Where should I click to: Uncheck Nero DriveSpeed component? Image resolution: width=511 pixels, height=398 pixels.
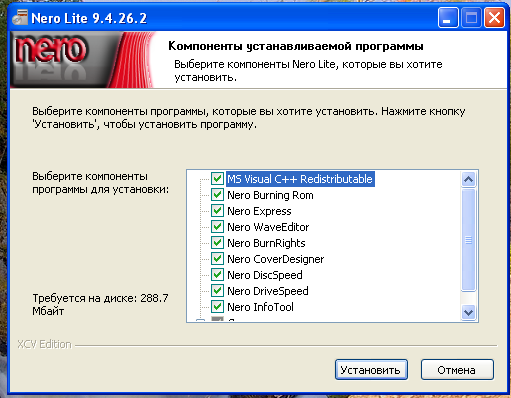[x=217, y=291]
